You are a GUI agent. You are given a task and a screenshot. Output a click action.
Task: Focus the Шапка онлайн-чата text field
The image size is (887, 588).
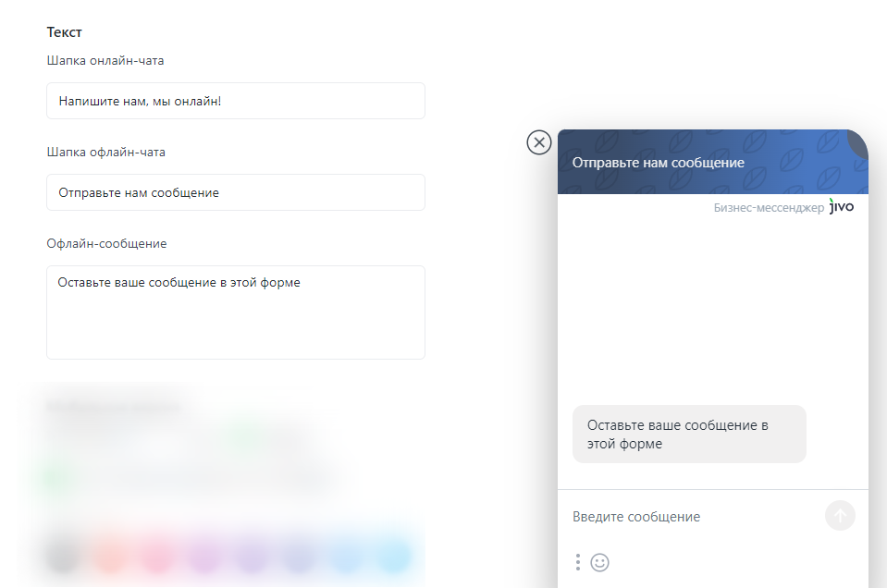[x=236, y=101]
